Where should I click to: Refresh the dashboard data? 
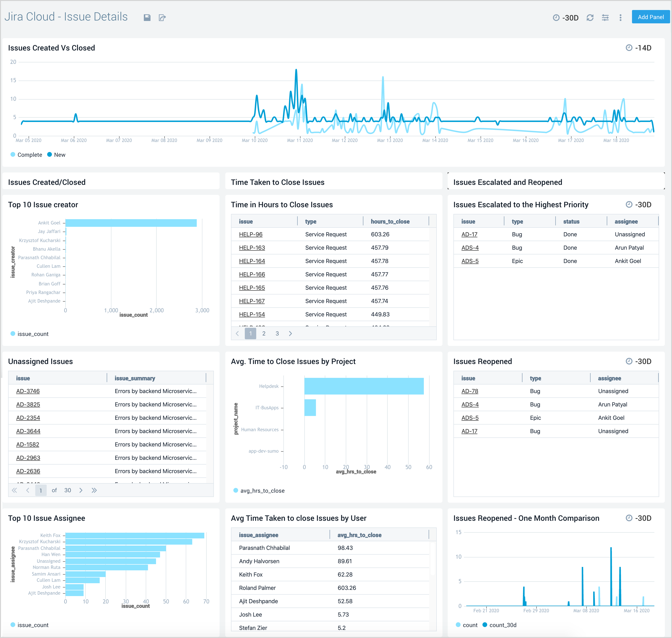(x=590, y=17)
